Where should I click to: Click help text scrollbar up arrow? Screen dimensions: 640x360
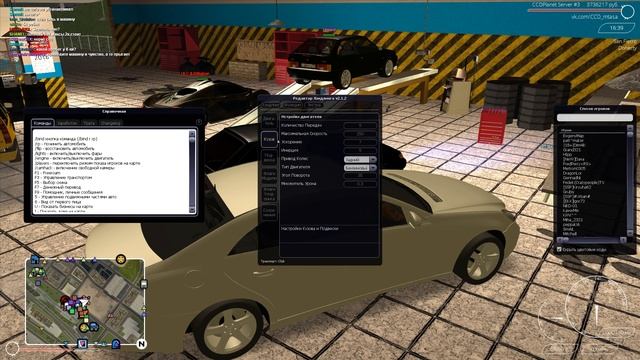(192, 133)
